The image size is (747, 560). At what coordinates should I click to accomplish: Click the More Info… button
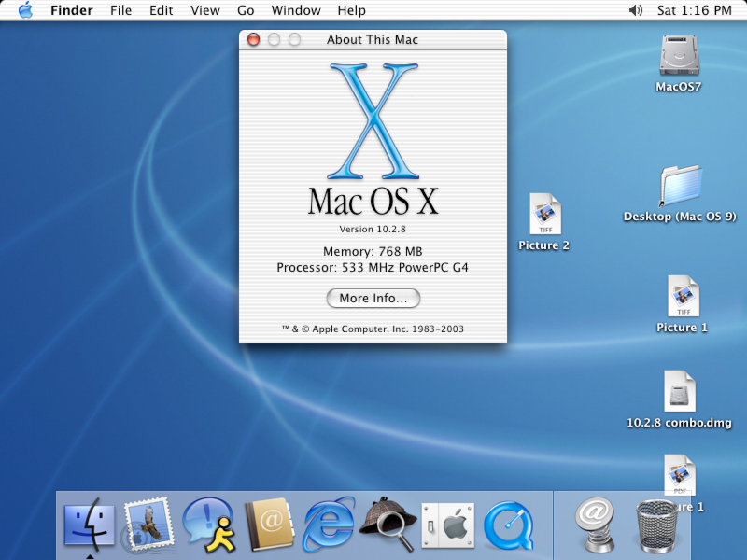point(373,298)
